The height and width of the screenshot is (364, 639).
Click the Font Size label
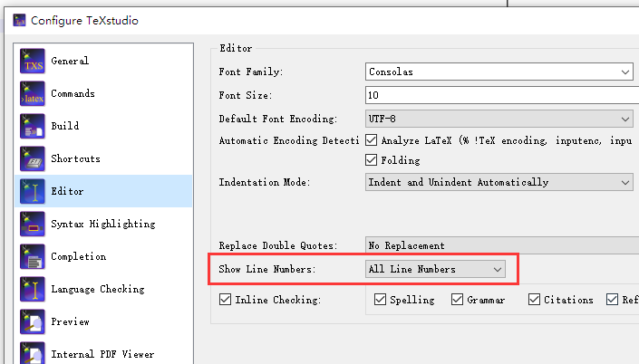pos(246,95)
